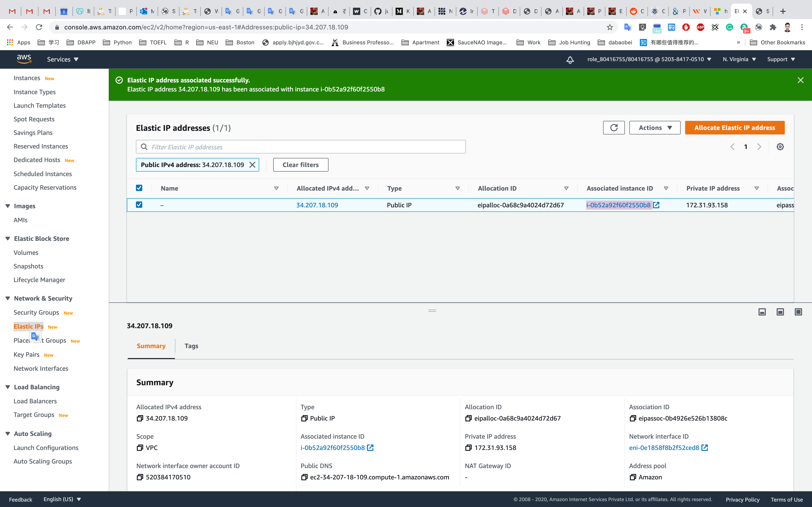Open the Actions dropdown
This screenshot has height=507, width=812.
(x=655, y=128)
